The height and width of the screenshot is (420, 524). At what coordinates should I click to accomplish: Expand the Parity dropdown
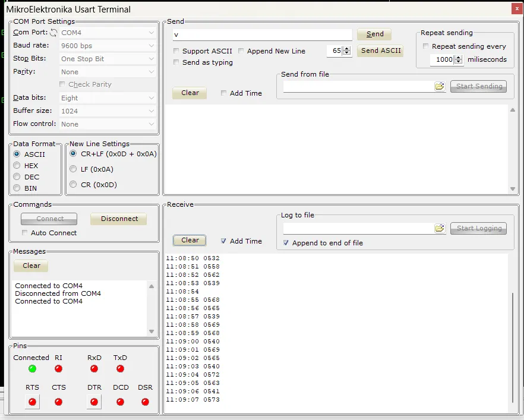pyautogui.click(x=108, y=72)
